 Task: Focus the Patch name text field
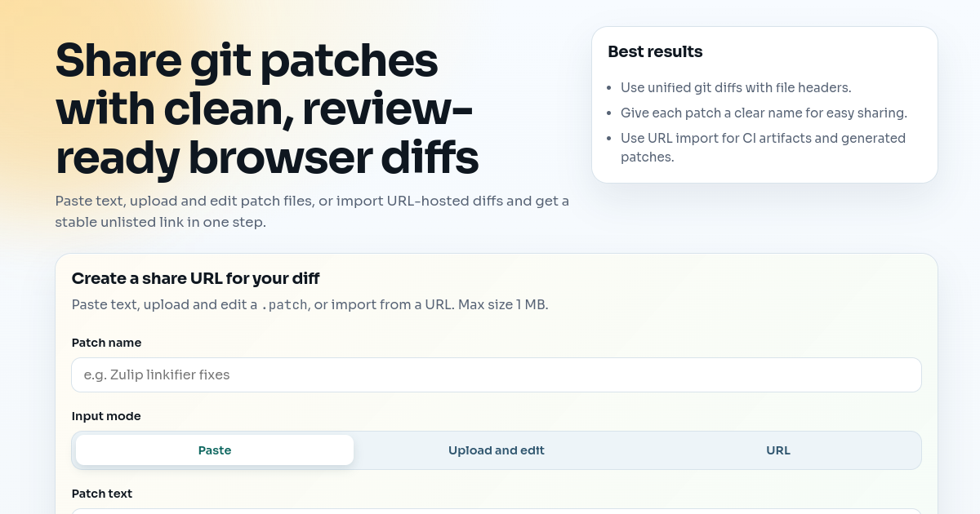(496, 375)
